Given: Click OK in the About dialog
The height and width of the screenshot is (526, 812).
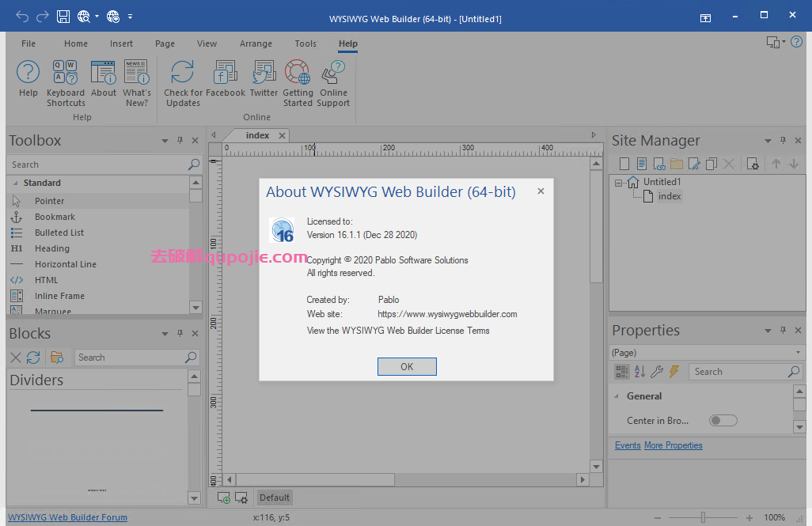Looking at the screenshot, I should point(407,366).
